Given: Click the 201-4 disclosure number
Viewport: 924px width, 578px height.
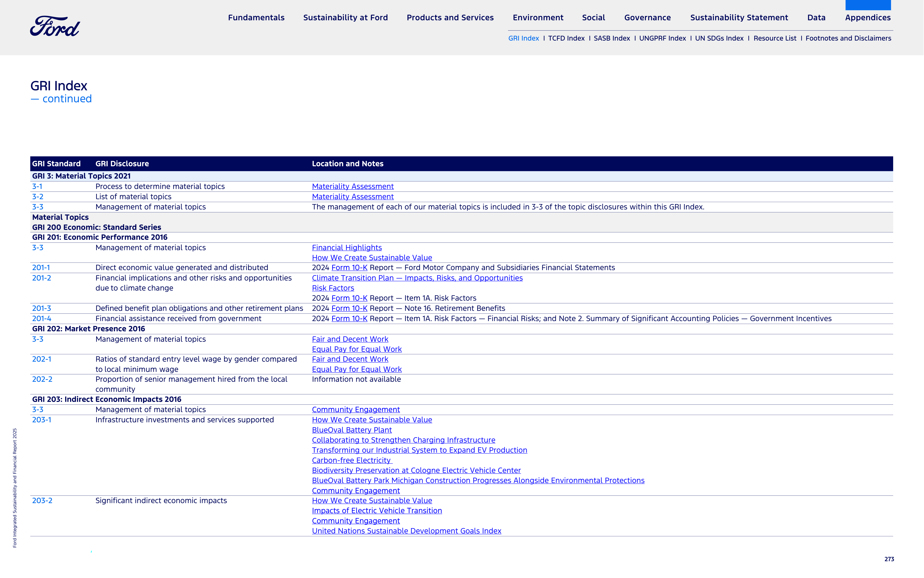Looking at the screenshot, I should 42,319.
